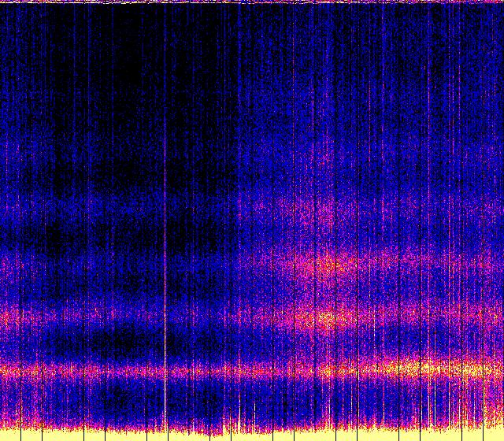
Task: Click the thin white line along the top edge
Action: point(252,2)
